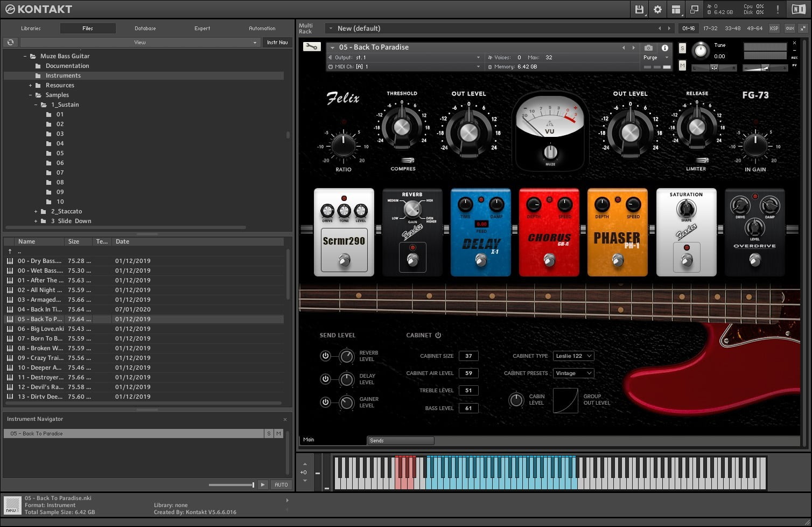Toggle the KSP multi script button
Screen dimensions: 812x527
pos(774,28)
